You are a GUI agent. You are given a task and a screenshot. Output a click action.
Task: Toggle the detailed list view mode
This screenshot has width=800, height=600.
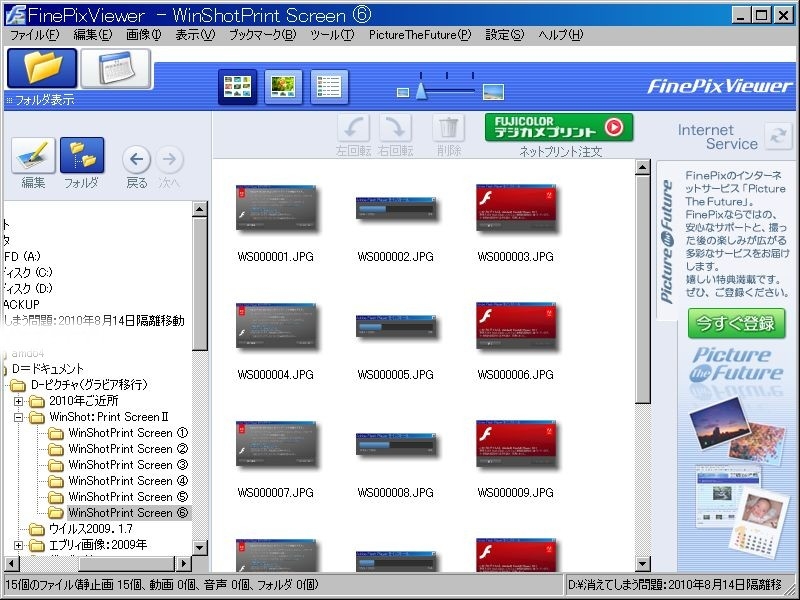pyautogui.click(x=329, y=88)
